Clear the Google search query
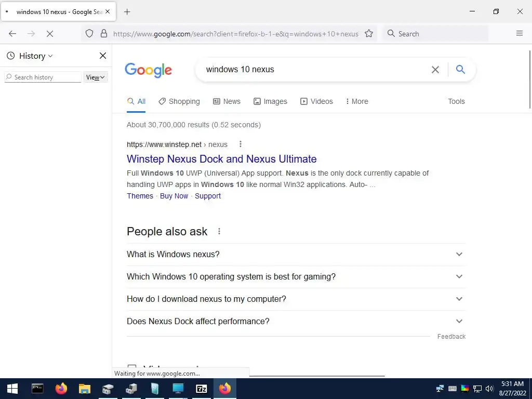The width and height of the screenshot is (532, 399). (x=435, y=70)
